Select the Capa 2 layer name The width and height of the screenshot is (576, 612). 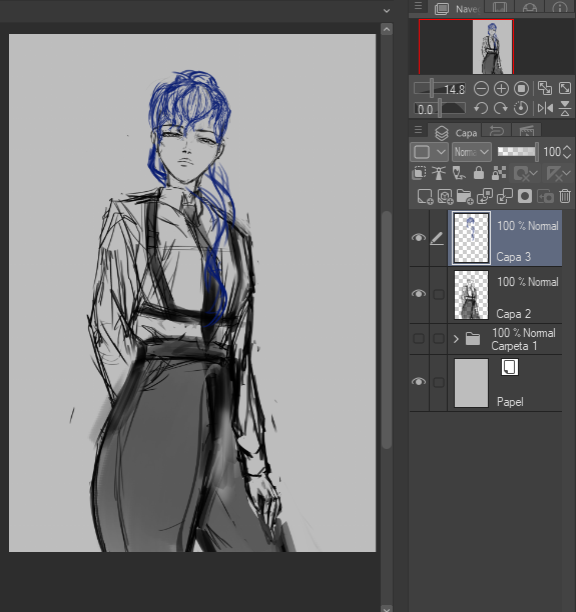tap(514, 314)
